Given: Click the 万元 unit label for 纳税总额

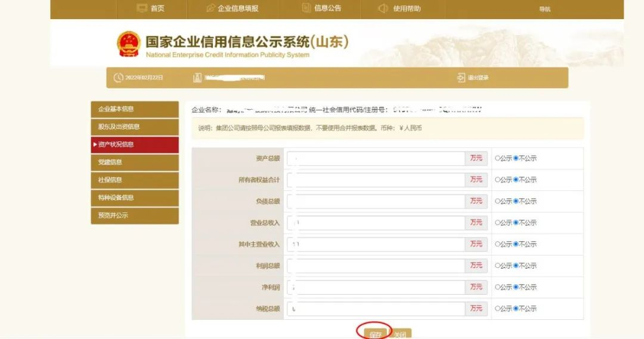Looking at the screenshot, I should pyautogui.click(x=476, y=308).
